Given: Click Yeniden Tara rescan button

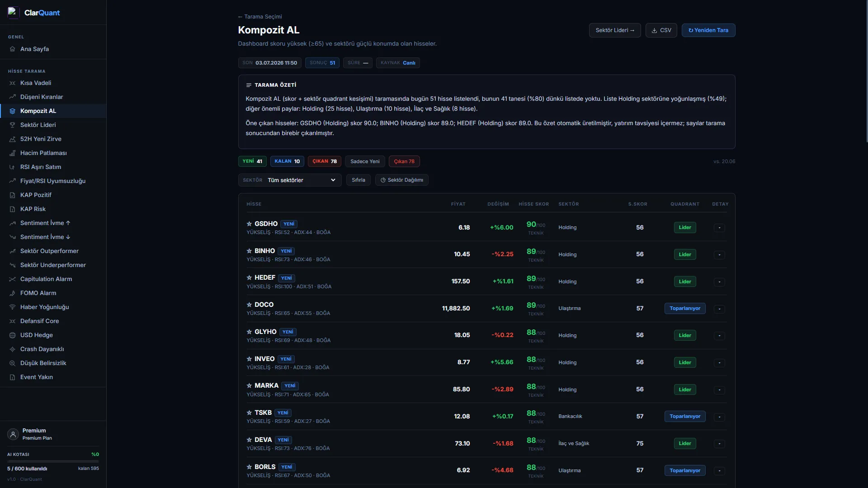Looking at the screenshot, I should (708, 30).
